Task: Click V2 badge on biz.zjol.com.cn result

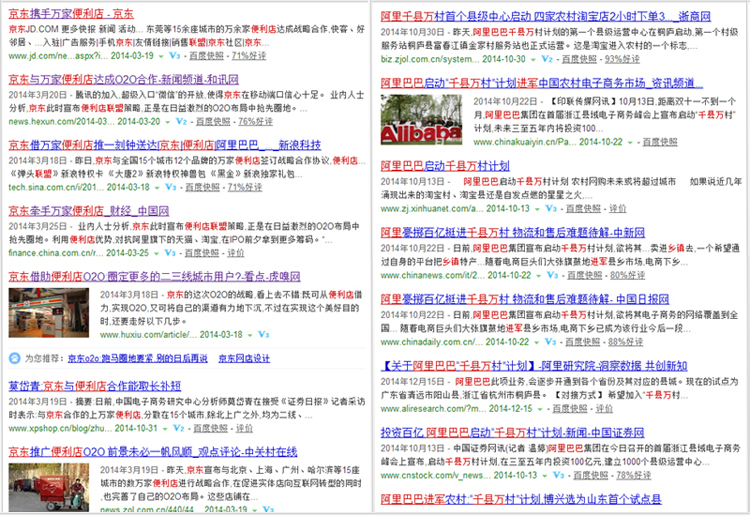Action: click(547, 59)
